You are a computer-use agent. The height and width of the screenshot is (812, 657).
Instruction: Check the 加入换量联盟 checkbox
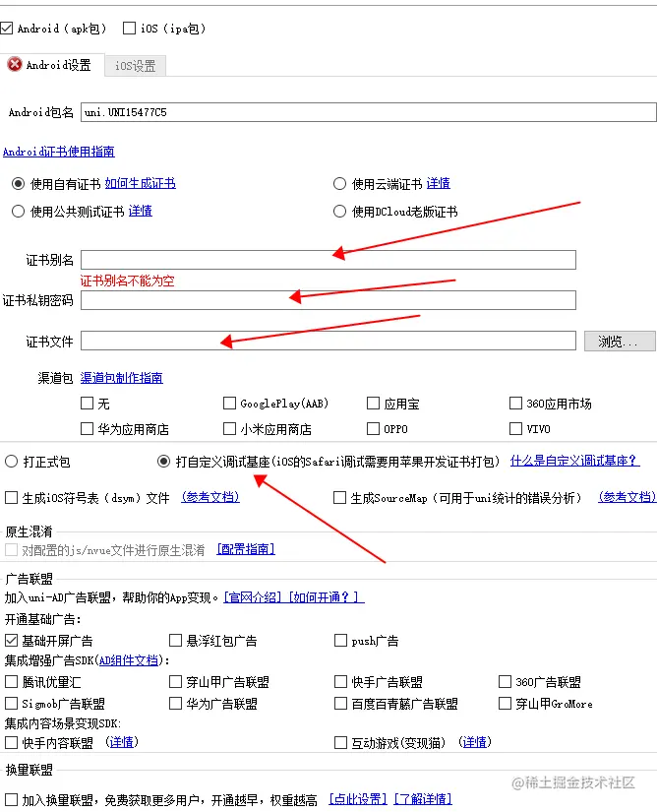(x=11, y=799)
